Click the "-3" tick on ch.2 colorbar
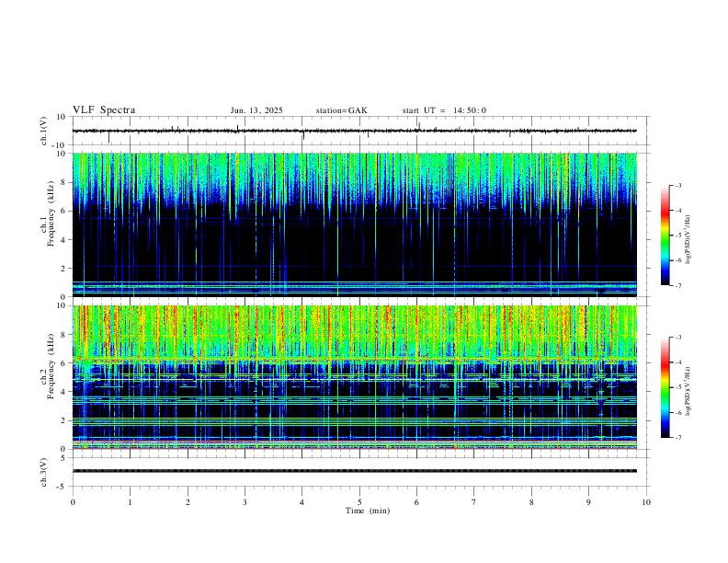This screenshot has width=728, height=563. [678, 338]
